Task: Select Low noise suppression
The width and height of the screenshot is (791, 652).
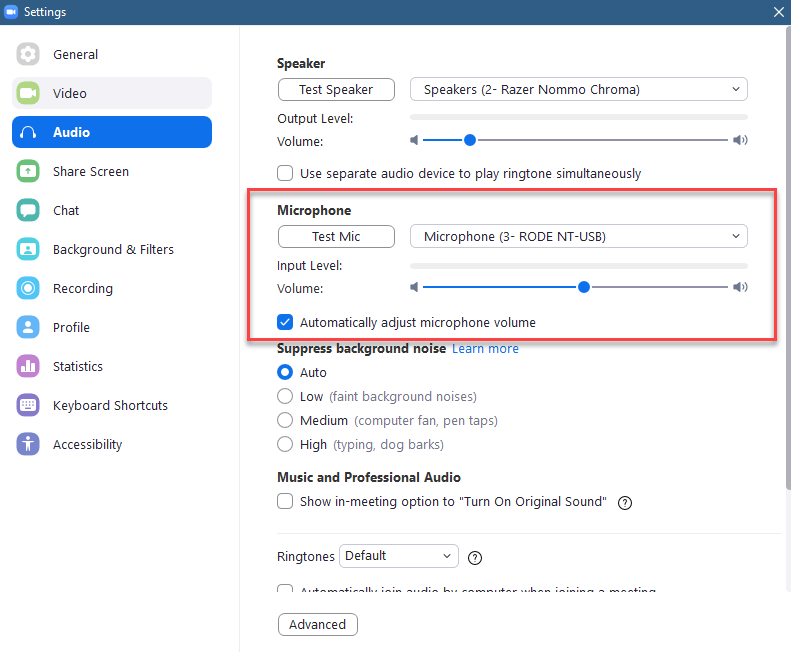Action: 285,396
